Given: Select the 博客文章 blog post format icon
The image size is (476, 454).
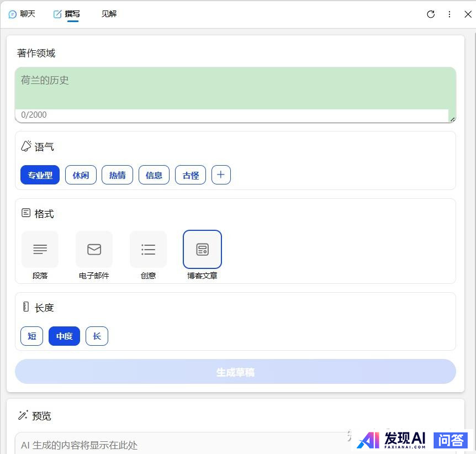Looking at the screenshot, I should tap(202, 250).
